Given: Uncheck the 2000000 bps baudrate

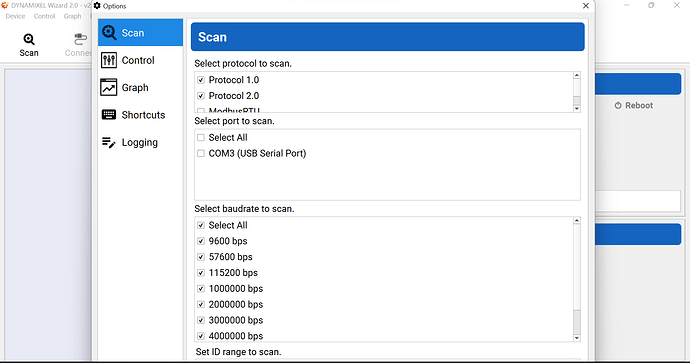Looking at the screenshot, I should pos(201,304).
